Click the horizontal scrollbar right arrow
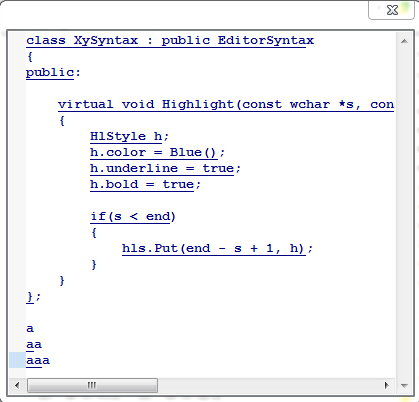 [387, 386]
